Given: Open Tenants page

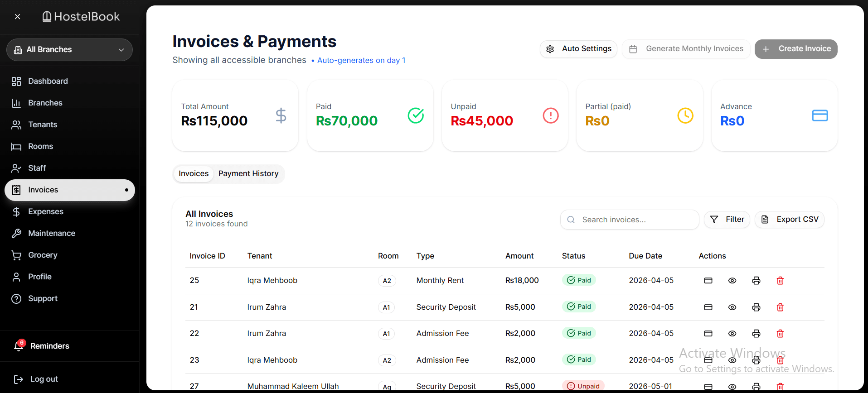Looking at the screenshot, I should [x=69, y=125].
